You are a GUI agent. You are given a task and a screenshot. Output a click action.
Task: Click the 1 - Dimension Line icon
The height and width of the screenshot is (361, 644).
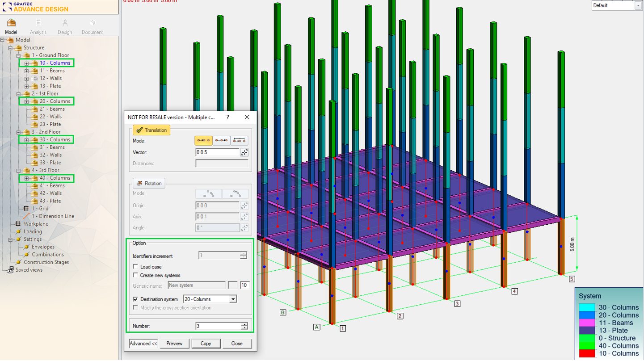point(26,216)
